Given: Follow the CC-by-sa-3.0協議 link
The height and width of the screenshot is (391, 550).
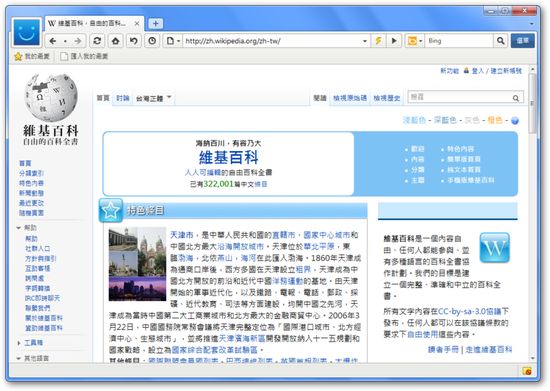Looking at the screenshot, I should (x=470, y=311).
